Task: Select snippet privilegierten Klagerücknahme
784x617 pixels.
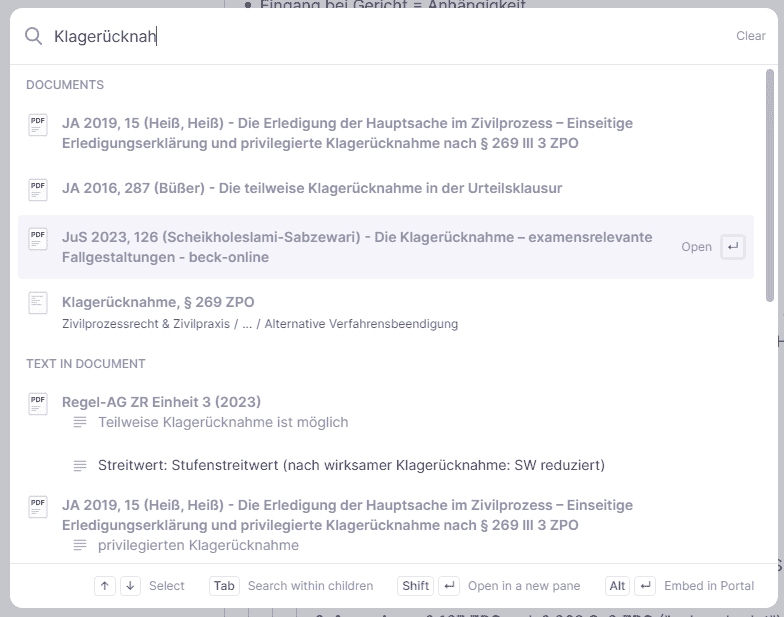Action: pos(198,545)
